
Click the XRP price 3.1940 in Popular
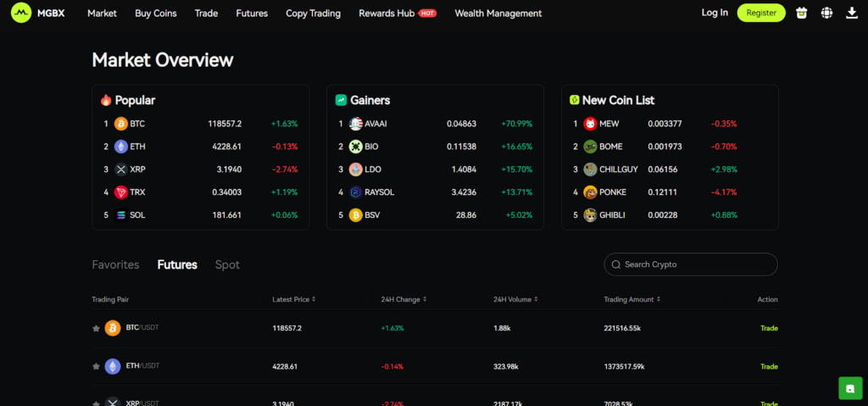point(229,170)
